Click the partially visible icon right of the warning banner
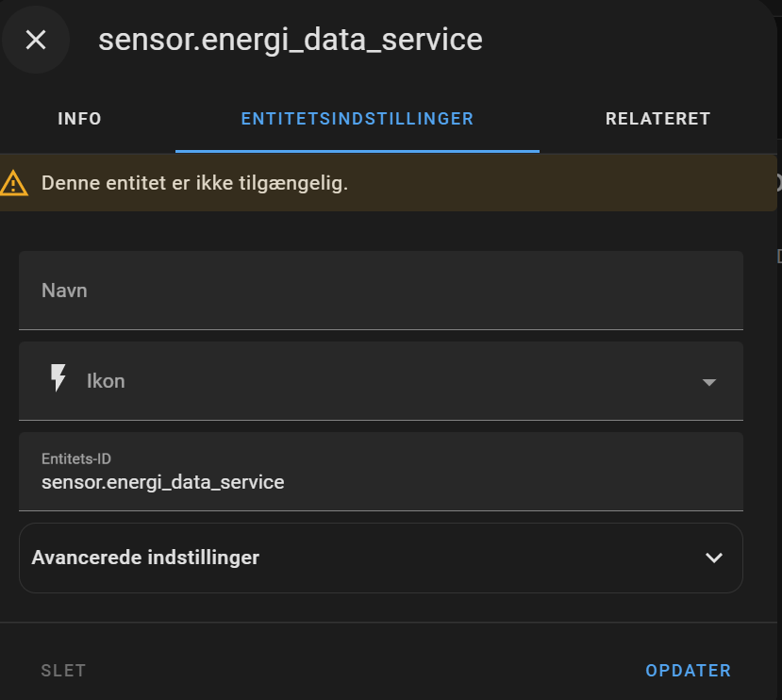This screenshot has height=700, width=782. point(777,182)
